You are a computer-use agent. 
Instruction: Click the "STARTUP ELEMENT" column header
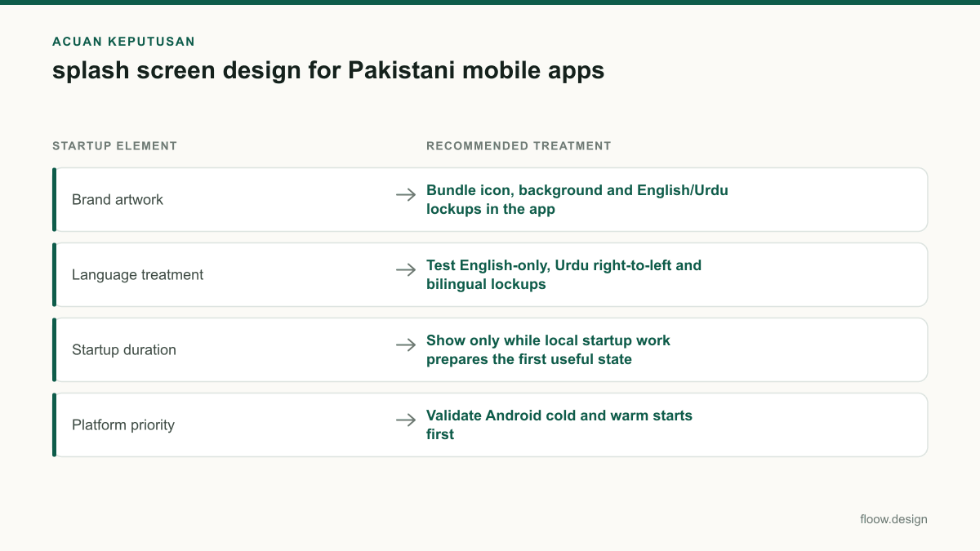point(114,146)
